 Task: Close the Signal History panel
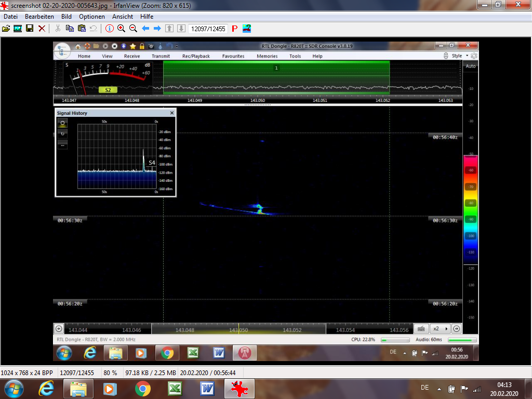[x=171, y=113]
